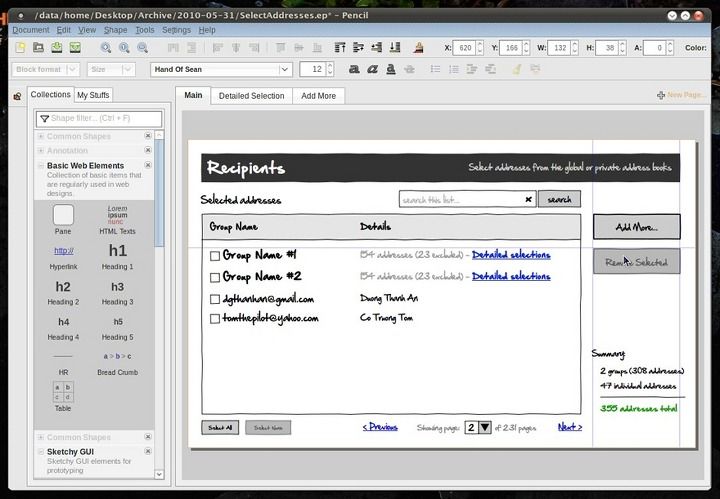The image size is (720, 499).
Task: Check the Group Name #1 checkbox
Action: pyautogui.click(x=214, y=256)
